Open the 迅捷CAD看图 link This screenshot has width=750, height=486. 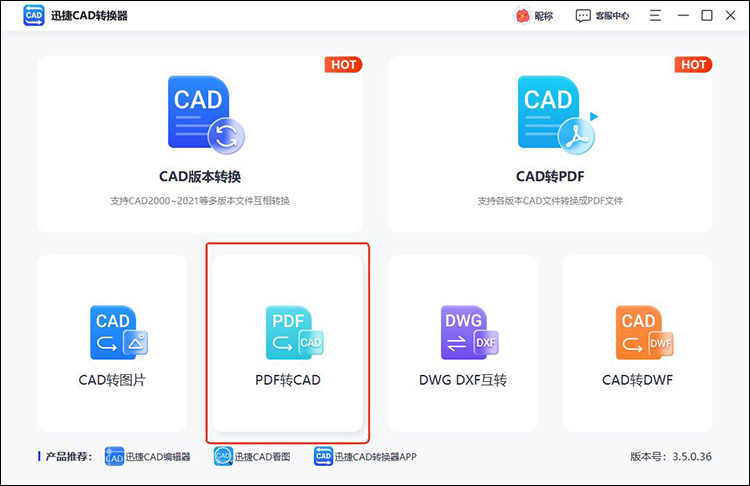pyautogui.click(x=262, y=457)
